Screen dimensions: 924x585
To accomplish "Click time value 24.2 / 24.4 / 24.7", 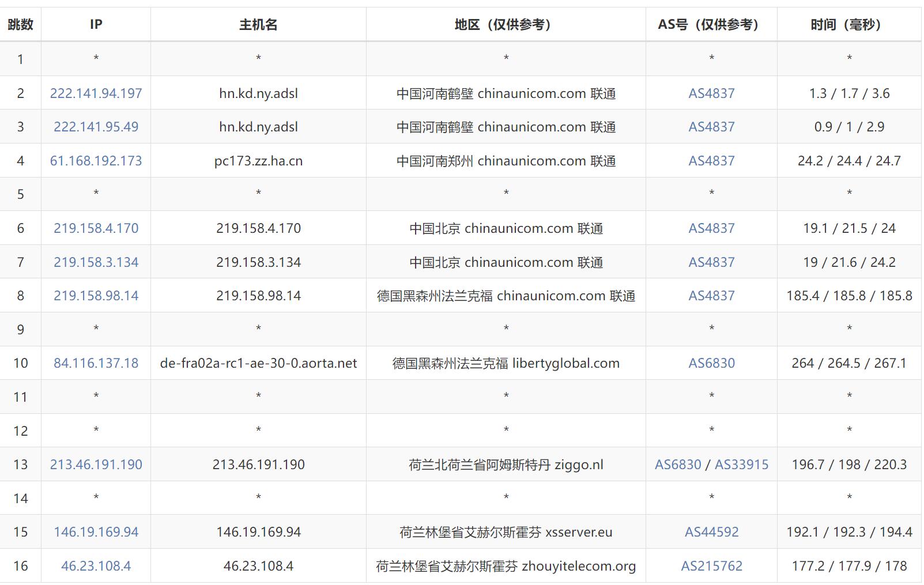I will tap(849, 161).
